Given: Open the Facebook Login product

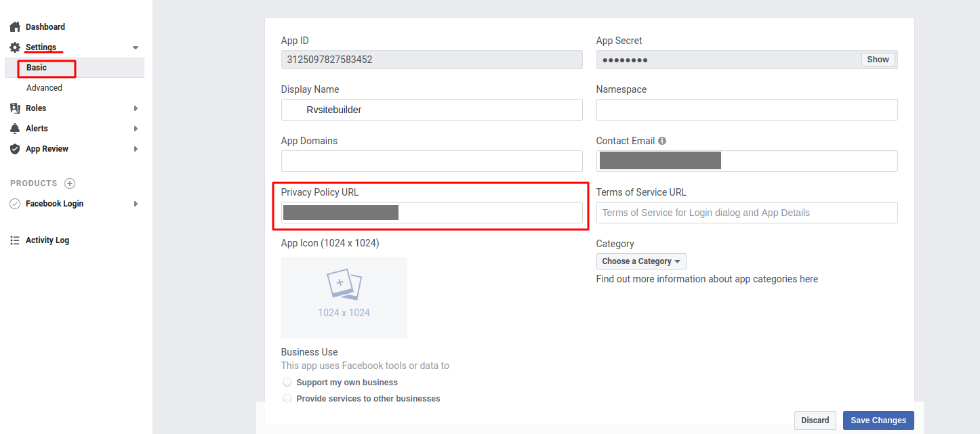Looking at the screenshot, I should pyautogui.click(x=55, y=204).
